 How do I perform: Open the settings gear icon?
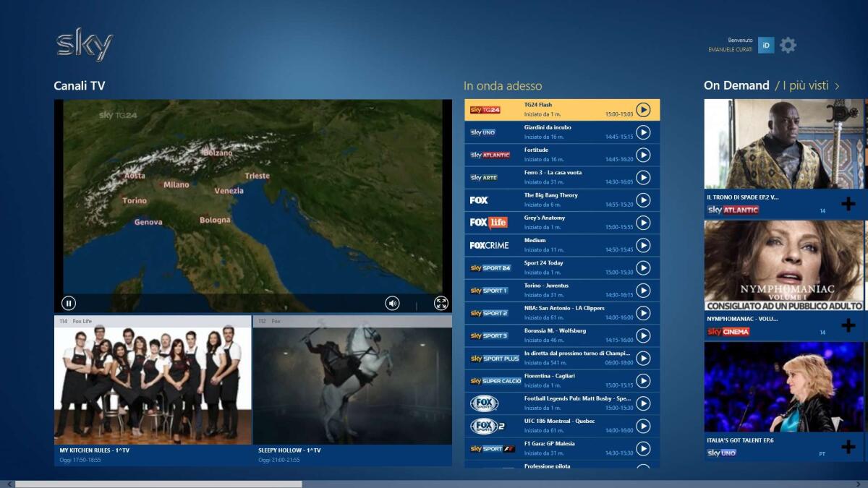click(x=787, y=45)
